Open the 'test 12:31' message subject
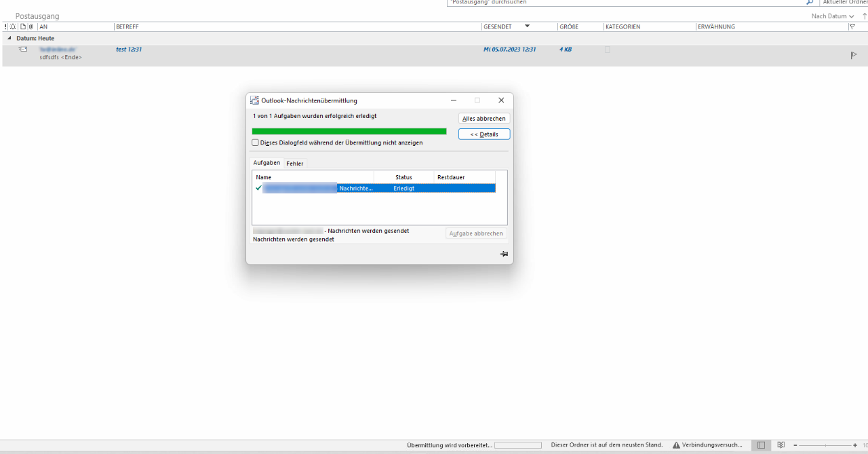The height and width of the screenshot is (454, 868). coord(129,50)
